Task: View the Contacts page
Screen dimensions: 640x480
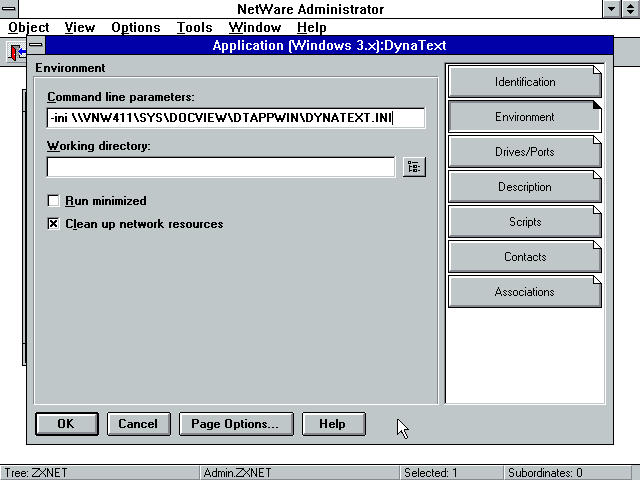Action: [524, 257]
